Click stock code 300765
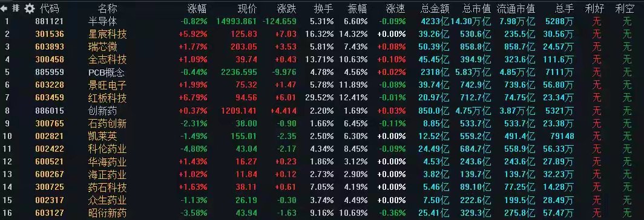The width and height of the screenshot is (644, 220). click(50, 123)
